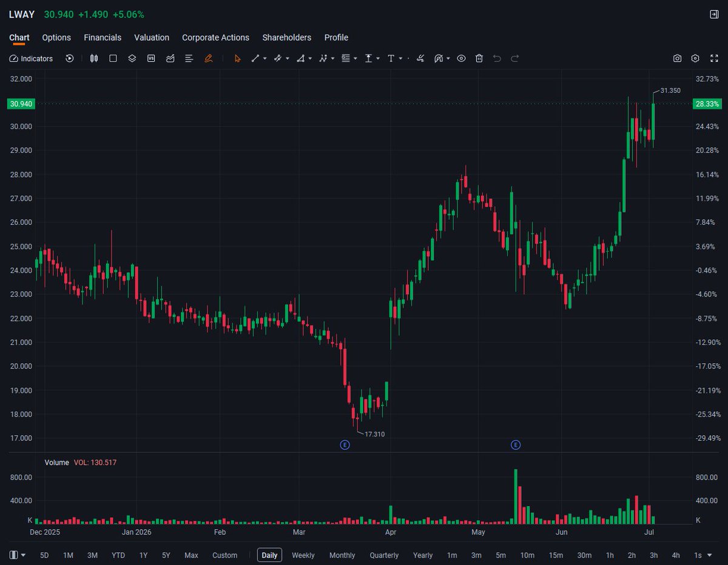Click the text lines list icon
The height and width of the screenshot is (565, 728).
click(x=189, y=58)
